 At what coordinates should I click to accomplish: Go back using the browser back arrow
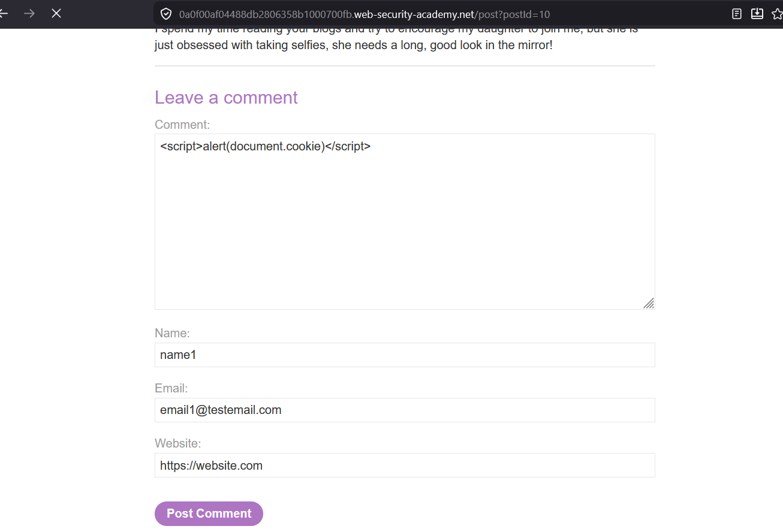(4, 13)
